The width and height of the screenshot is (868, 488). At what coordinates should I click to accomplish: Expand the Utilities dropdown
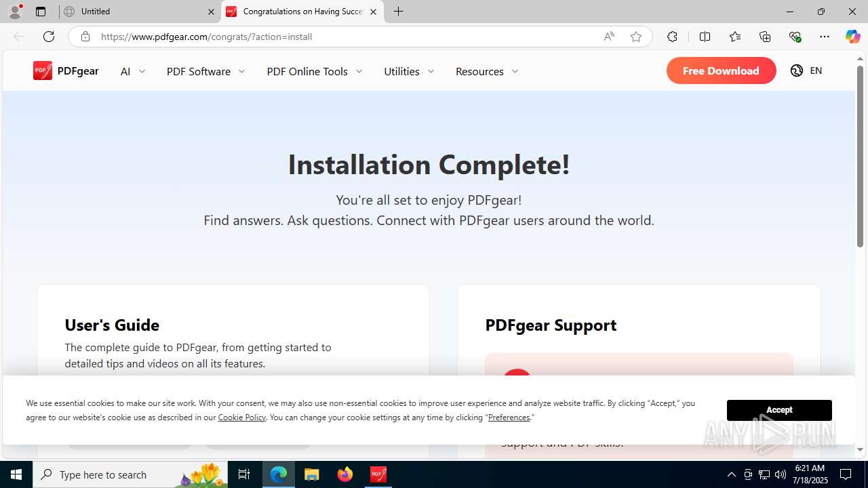409,71
